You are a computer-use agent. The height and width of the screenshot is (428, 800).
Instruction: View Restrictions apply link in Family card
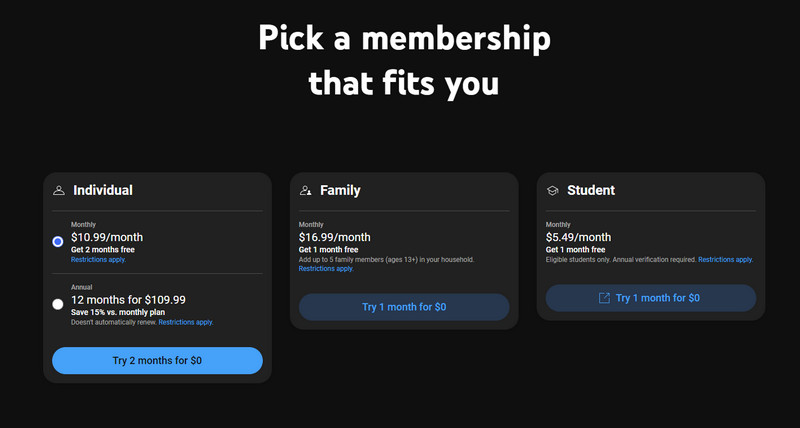[x=326, y=269]
